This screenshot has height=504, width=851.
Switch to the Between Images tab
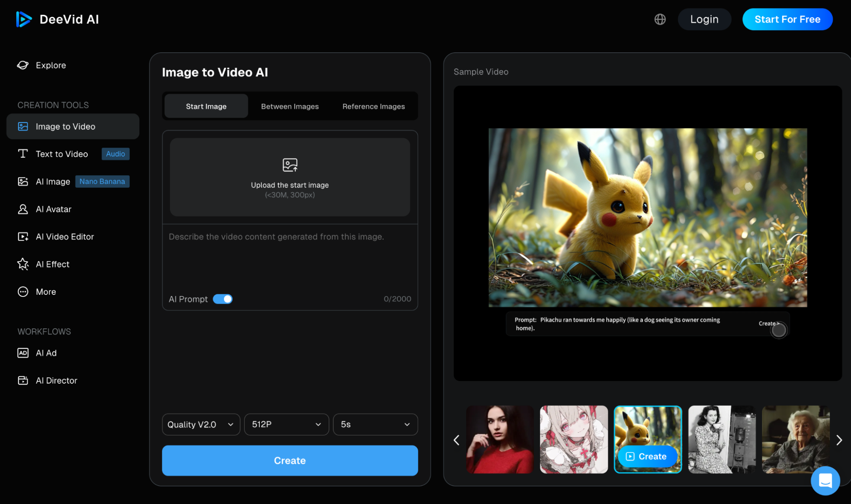pyautogui.click(x=289, y=106)
